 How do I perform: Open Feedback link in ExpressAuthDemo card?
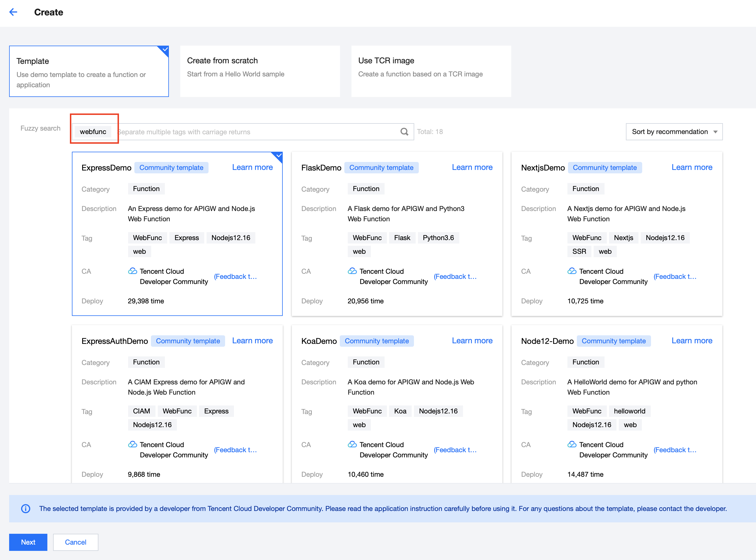coord(235,450)
